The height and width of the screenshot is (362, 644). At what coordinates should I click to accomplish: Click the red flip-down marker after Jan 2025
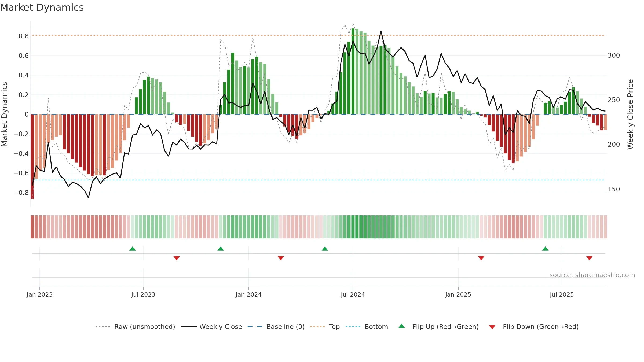tap(481, 258)
